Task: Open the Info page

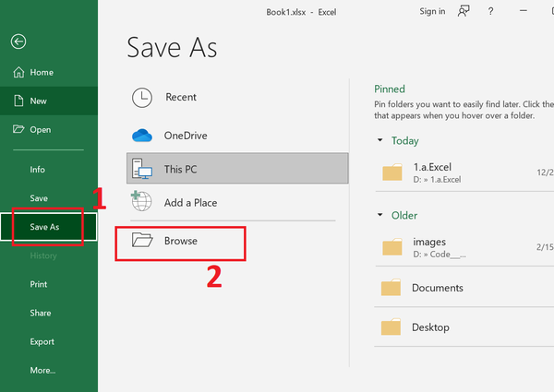Action: point(49,170)
